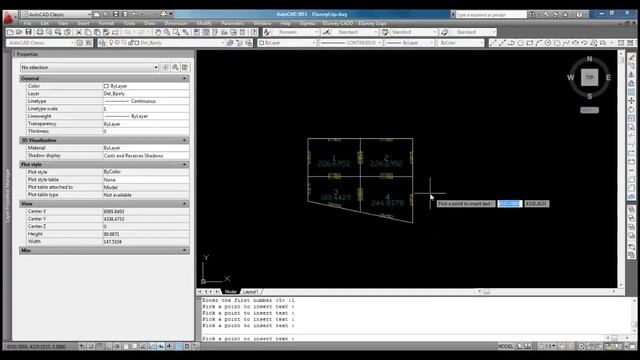640x360 pixels.
Task: Click the search keyword input field
Action: [x=491, y=14]
